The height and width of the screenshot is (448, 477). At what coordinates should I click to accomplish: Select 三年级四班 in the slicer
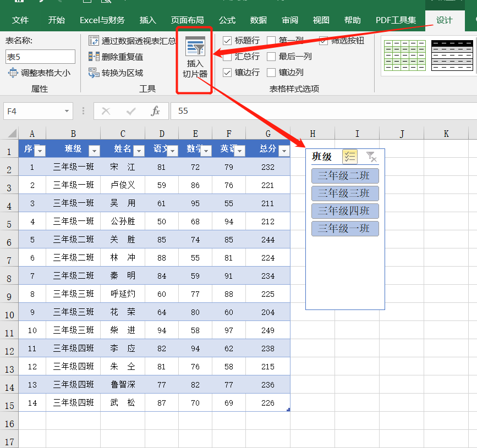pyautogui.click(x=345, y=211)
